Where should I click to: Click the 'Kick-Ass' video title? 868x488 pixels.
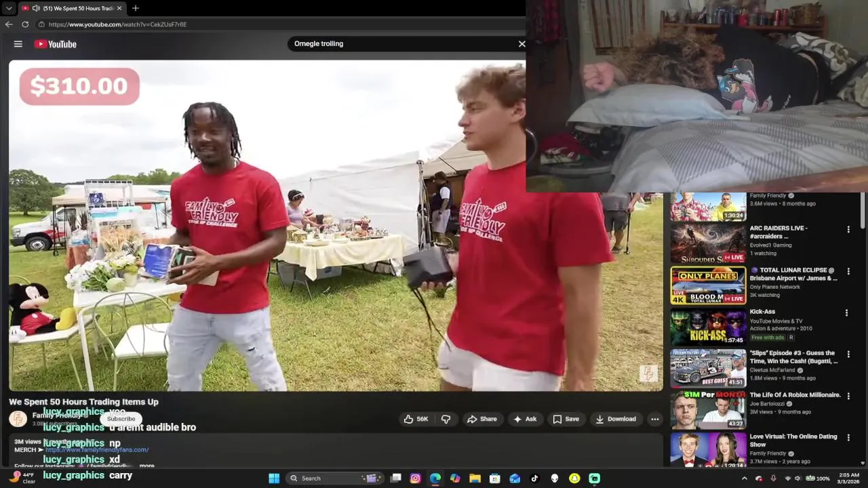point(762,312)
